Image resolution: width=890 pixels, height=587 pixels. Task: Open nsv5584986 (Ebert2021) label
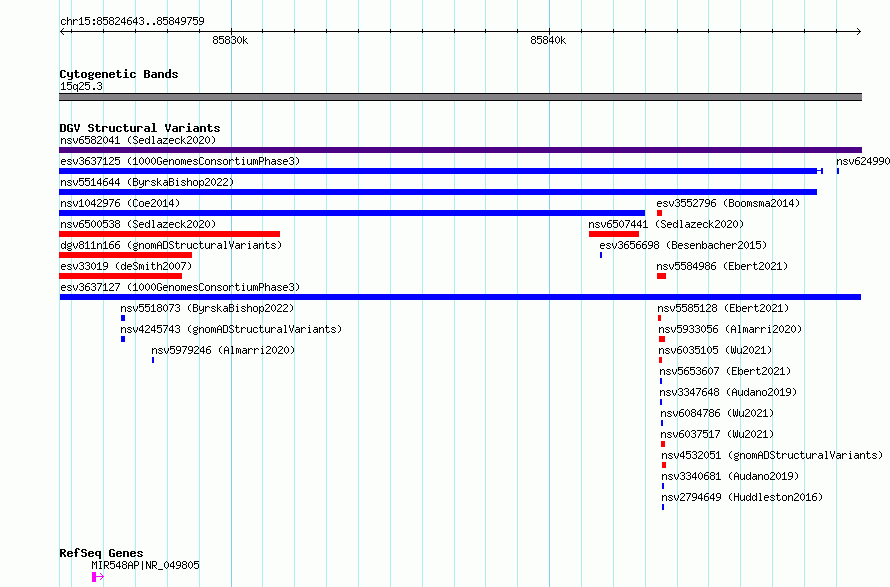(722, 266)
